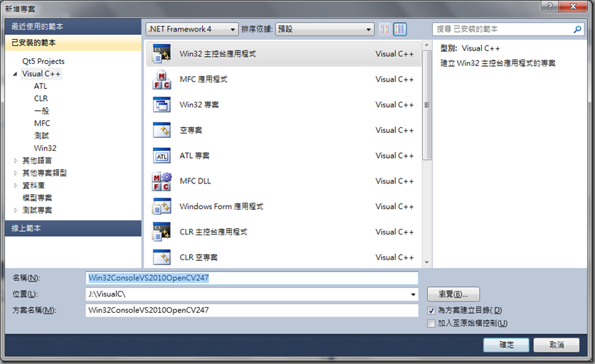Click the template list scroll down arrow

pos(427,262)
